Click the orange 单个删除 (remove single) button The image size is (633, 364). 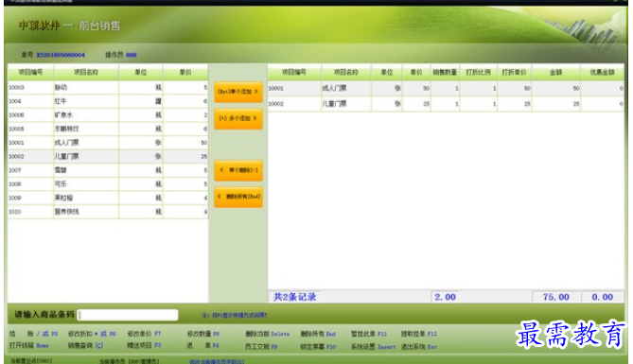[x=238, y=170]
